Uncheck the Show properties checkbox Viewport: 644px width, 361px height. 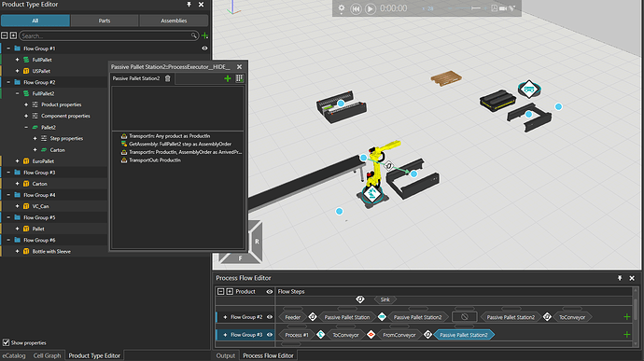7,342
